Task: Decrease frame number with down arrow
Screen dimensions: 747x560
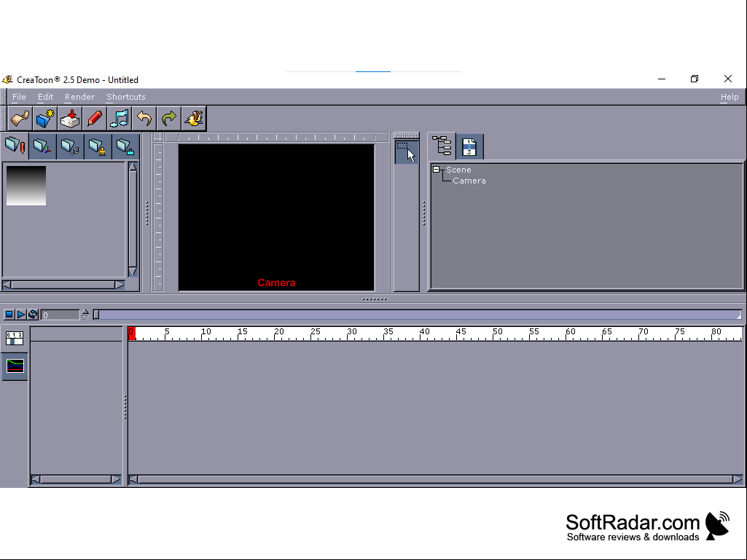Action: tap(85, 318)
